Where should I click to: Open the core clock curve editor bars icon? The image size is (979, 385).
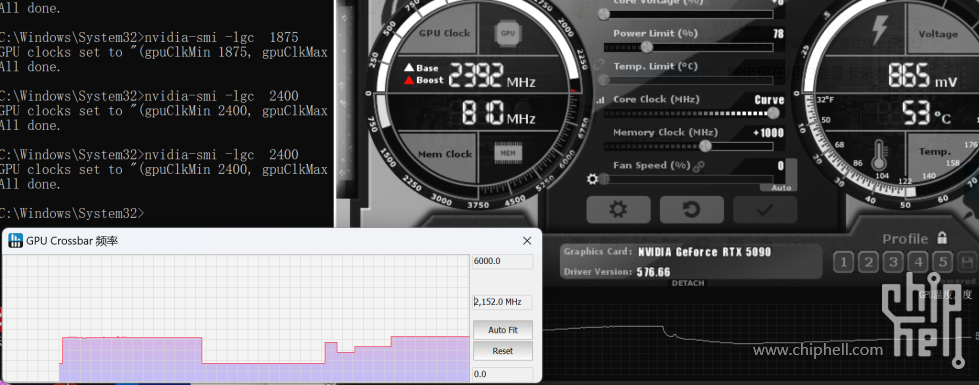601,100
